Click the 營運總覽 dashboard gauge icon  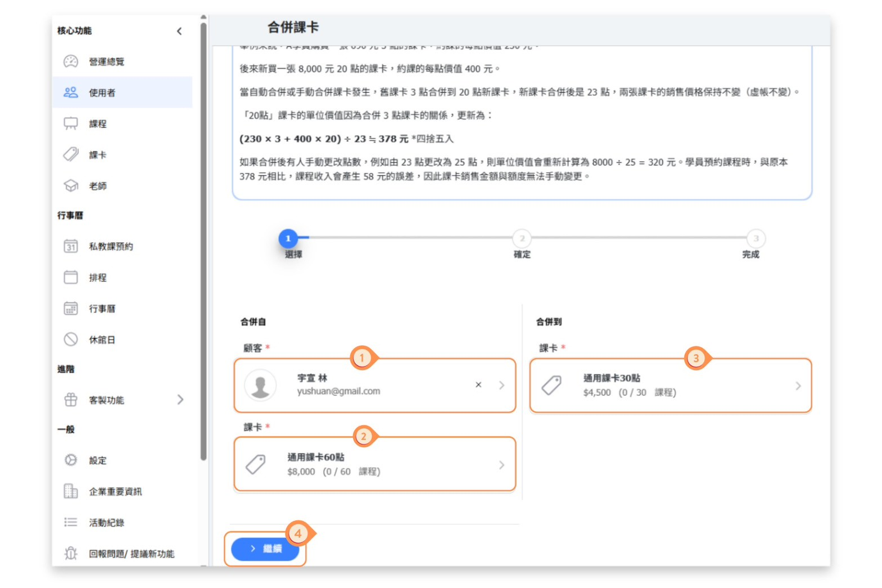71,61
